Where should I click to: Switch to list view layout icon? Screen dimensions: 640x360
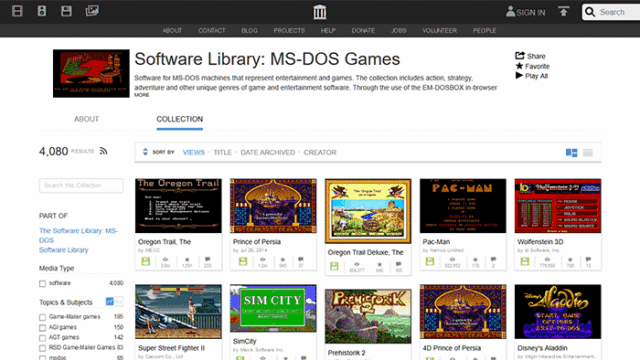pos(588,153)
